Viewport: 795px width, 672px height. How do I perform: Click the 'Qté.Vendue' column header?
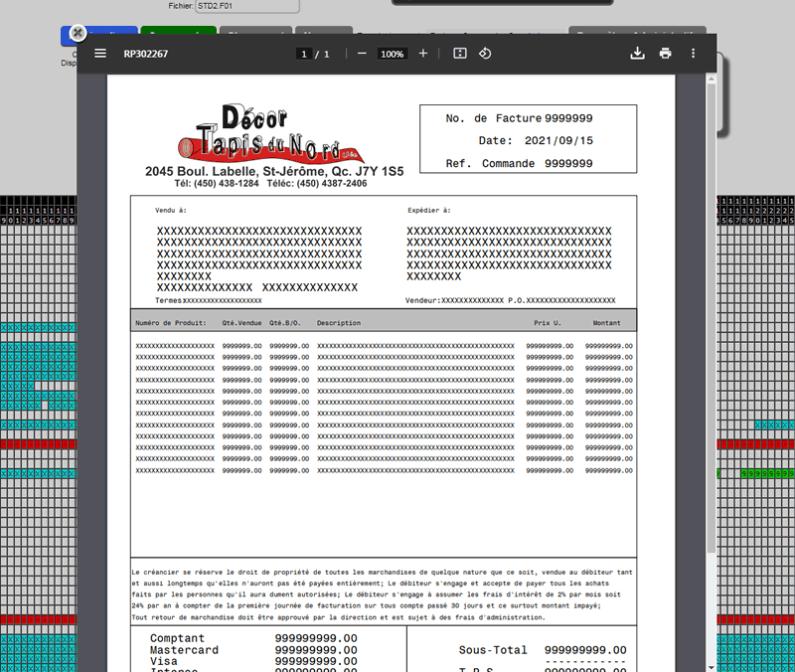pyautogui.click(x=241, y=322)
